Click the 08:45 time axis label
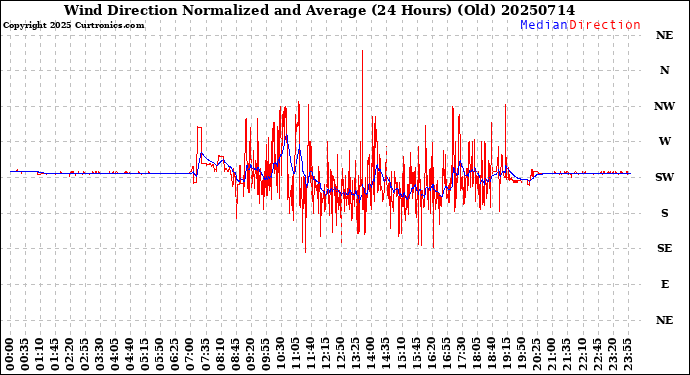The width and height of the screenshot is (690, 375). (235, 354)
